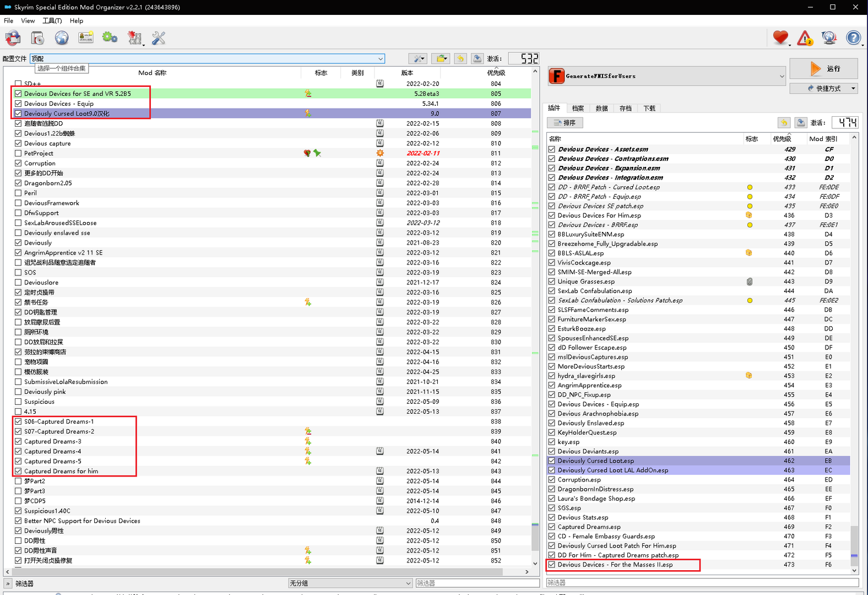This screenshot has height=595, width=868.
Task: Switch to the 下载 tab
Action: click(x=649, y=109)
